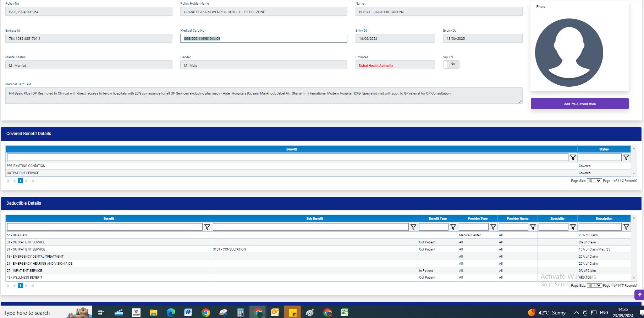Click the Benefit filter icon in Covered Benefit Details
Viewport: 644px width, 318px height.
click(573, 157)
